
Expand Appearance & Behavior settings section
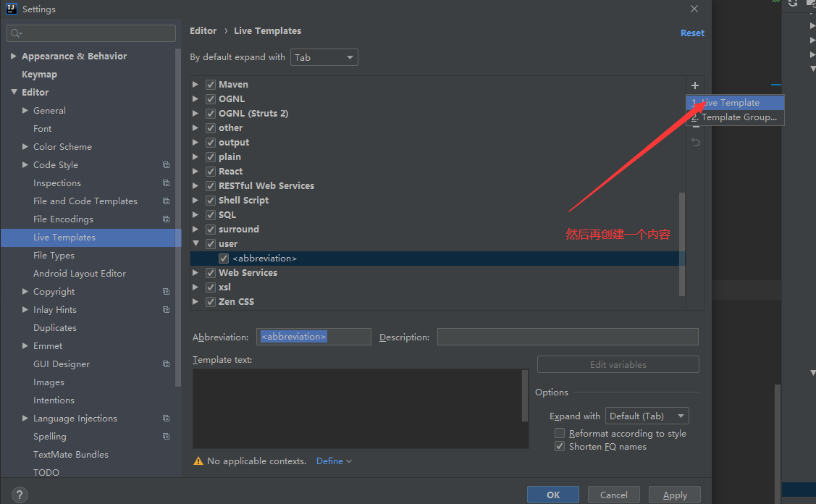point(14,56)
